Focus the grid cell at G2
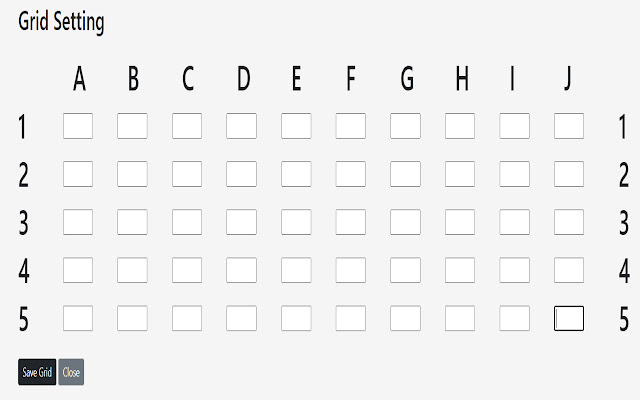The height and width of the screenshot is (400, 640). (405, 174)
